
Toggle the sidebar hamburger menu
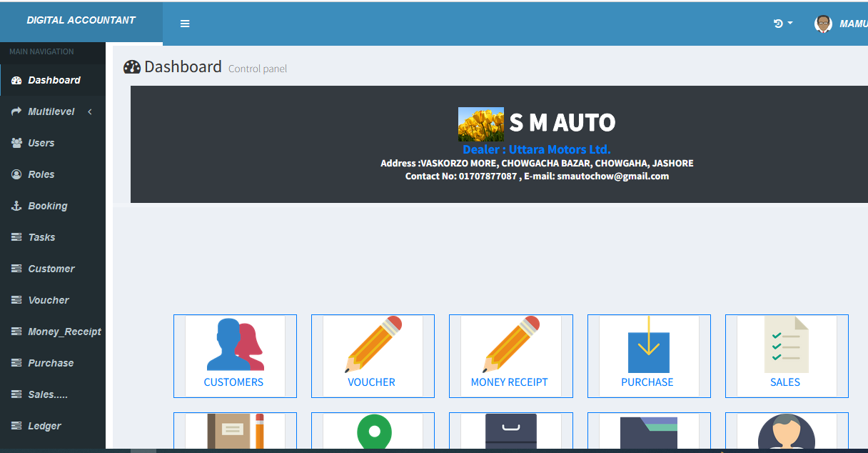pos(185,24)
